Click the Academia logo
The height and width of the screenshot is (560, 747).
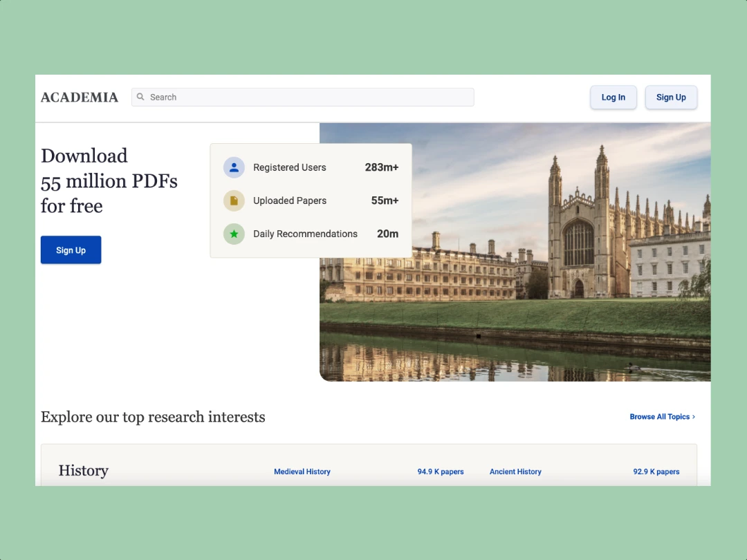(79, 97)
